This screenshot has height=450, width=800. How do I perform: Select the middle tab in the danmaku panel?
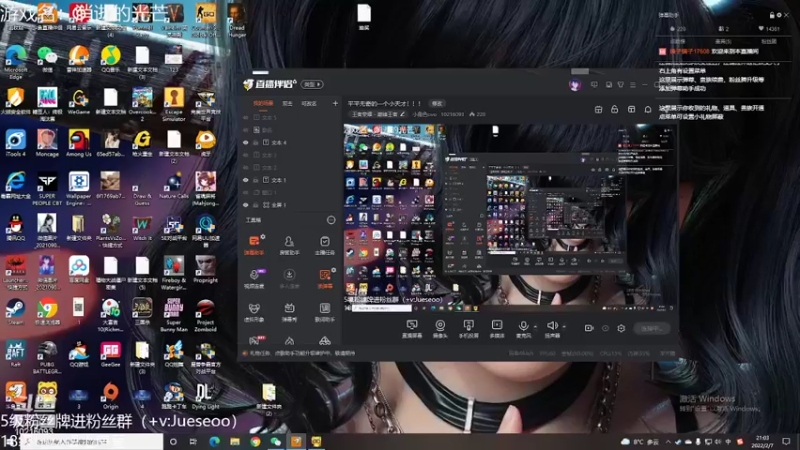point(723,41)
